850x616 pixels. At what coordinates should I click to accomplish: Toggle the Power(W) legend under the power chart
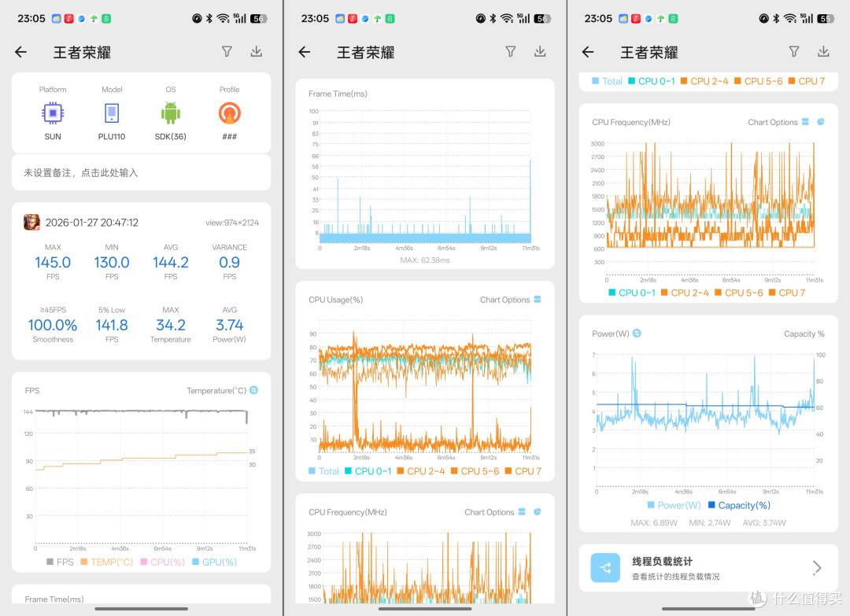[x=674, y=505]
